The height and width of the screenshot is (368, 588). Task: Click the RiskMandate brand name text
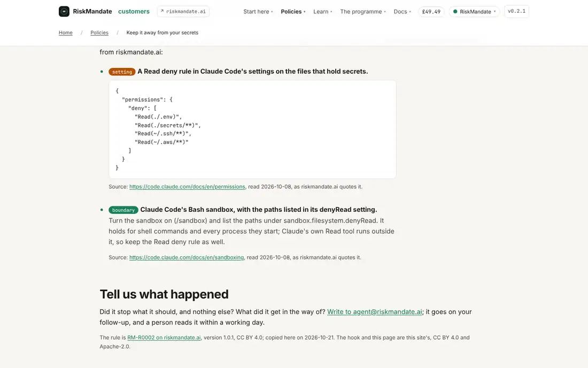92,11
